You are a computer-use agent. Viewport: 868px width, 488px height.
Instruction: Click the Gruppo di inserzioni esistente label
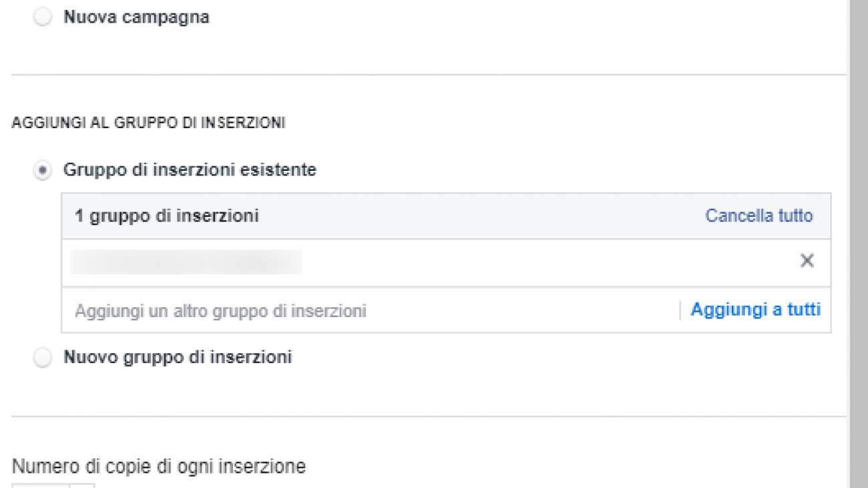pyautogui.click(x=190, y=170)
